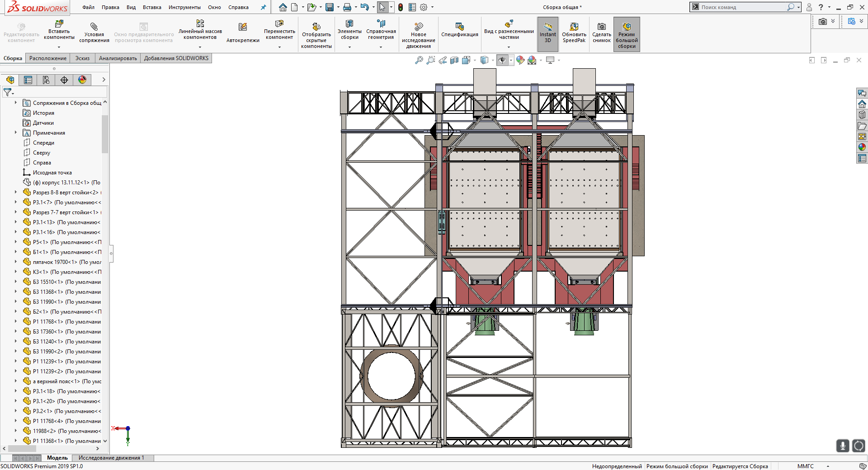This screenshot has height=470, width=868.
Task: Toggle Instant 3D mode
Action: tap(547, 27)
